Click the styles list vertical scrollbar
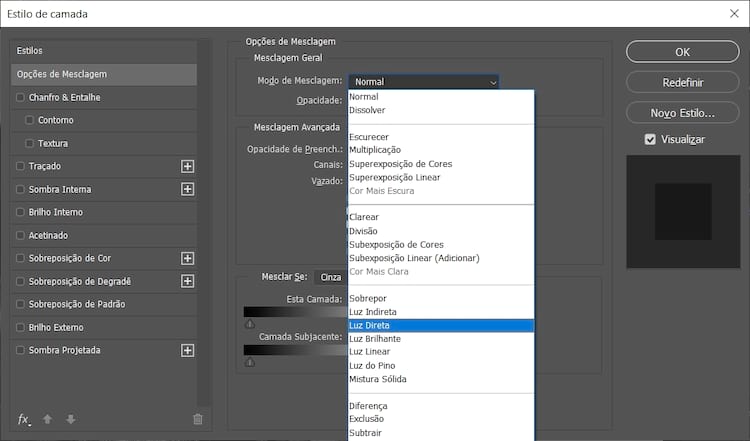This screenshot has height=441, width=750. point(204,223)
